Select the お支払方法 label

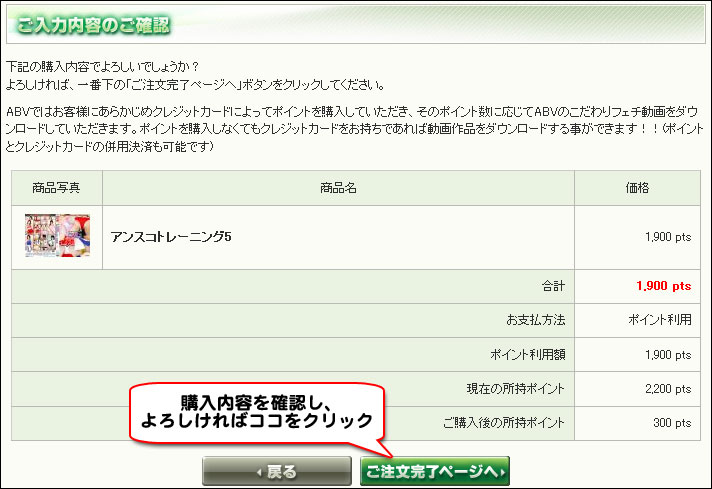[x=536, y=320]
